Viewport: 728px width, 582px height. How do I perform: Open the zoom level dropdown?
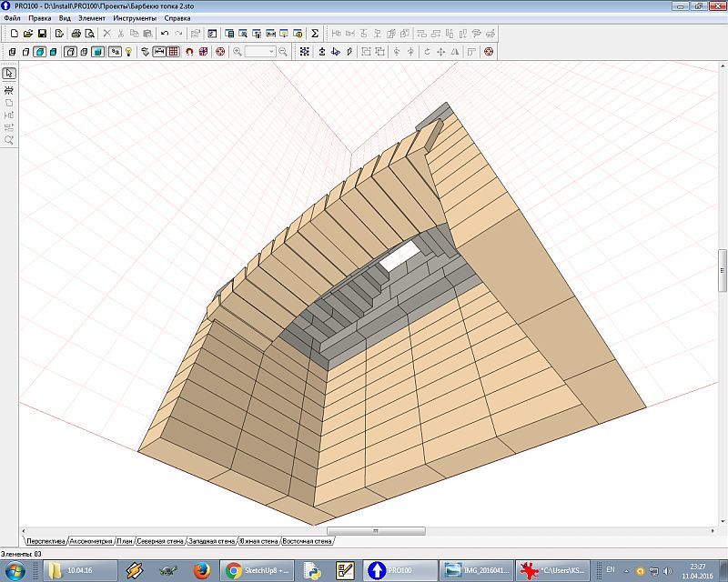(271, 52)
